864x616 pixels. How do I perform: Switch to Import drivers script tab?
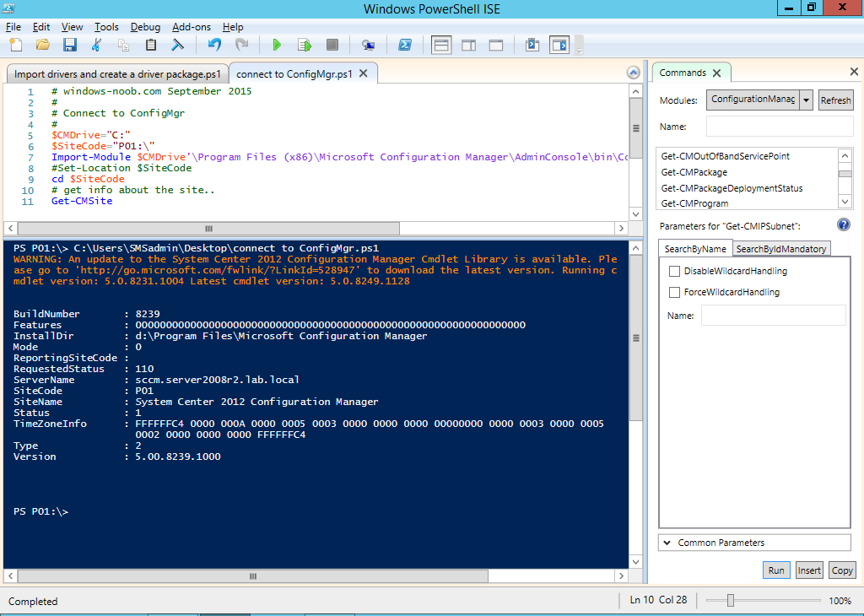pyautogui.click(x=116, y=73)
